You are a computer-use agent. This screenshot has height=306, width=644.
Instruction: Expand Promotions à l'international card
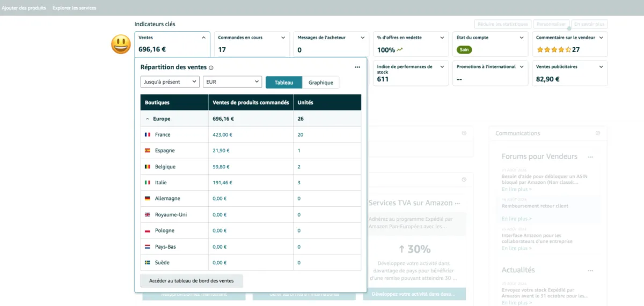click(522, 67)
